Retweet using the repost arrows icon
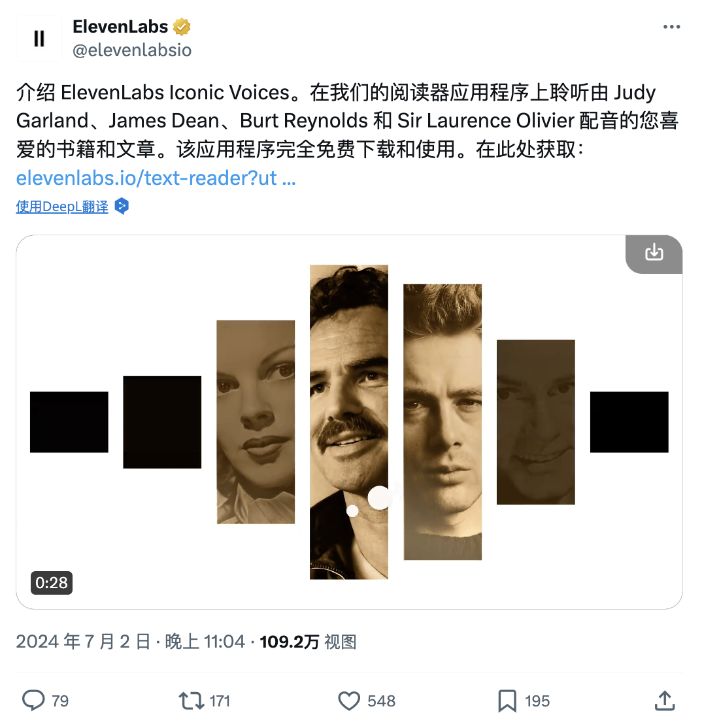Screen dimensions: 702x728 (x=192, y=701)
